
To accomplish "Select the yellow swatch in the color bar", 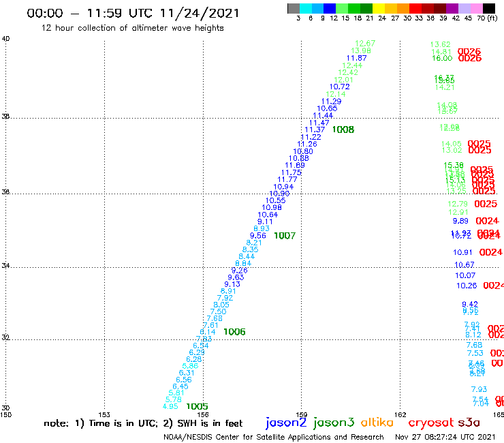I will (379, 8).
